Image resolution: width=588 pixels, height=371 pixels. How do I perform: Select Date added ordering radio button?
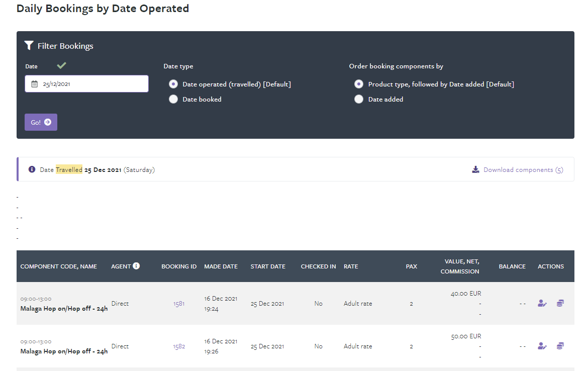359,99
